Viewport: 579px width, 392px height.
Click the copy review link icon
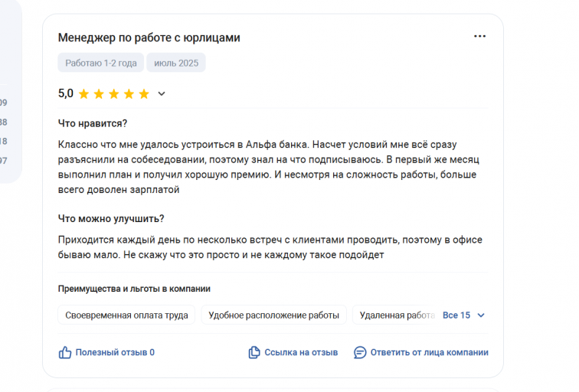click(254, 352)
